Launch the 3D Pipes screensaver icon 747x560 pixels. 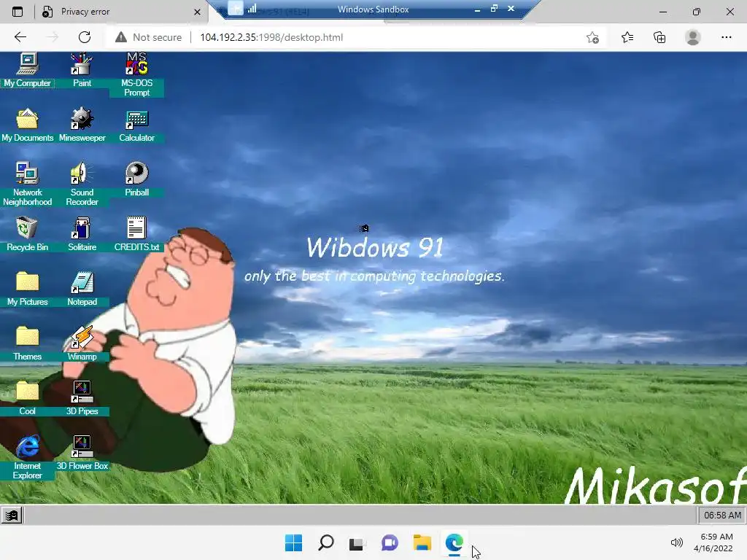tap(82, 398)
